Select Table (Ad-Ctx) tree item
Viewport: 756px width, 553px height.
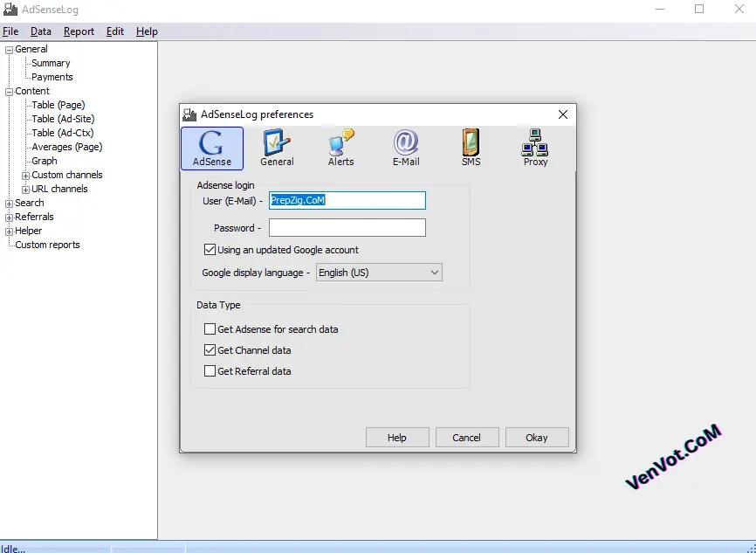pyautogui.click(x=63, y=133)
